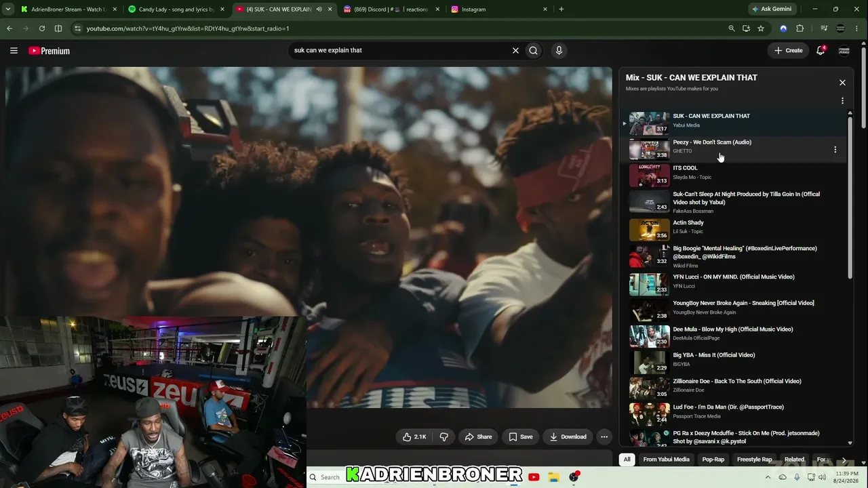
Task: Open YouTube notifications bell
Action: (x=821, y=51)
